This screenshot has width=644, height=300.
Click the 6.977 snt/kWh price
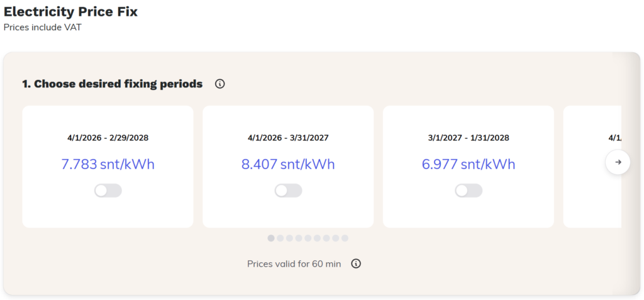[469, 165]
